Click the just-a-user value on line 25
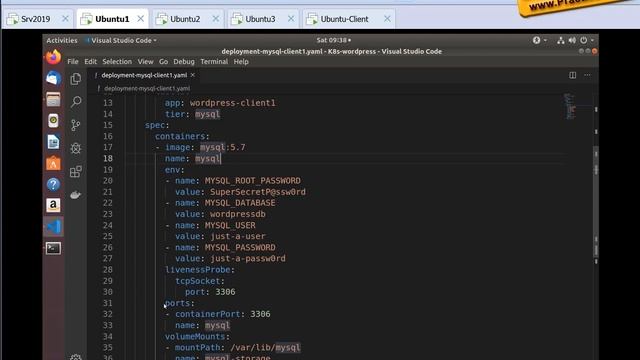 coord(238,236)
